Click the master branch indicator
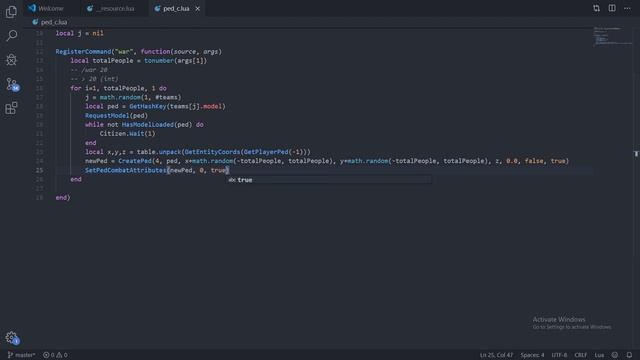 21,355
